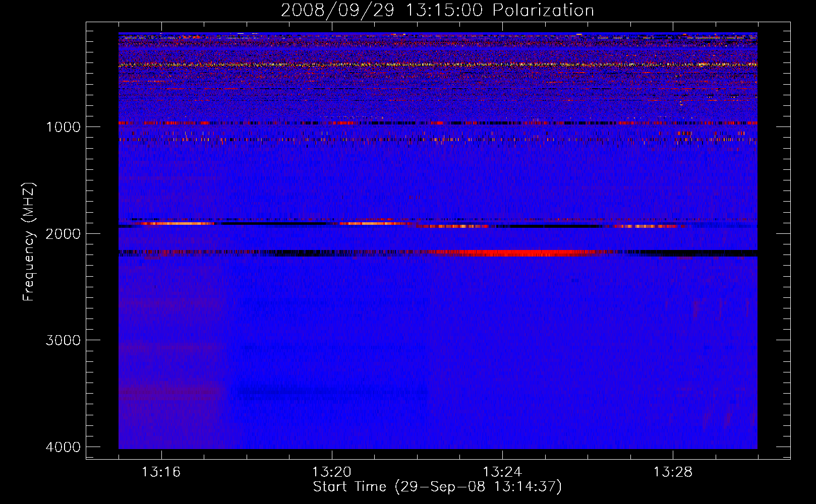The image size is (816, 504).
Task: Click the 3000 frequency tick label
Action: [63, 340]
